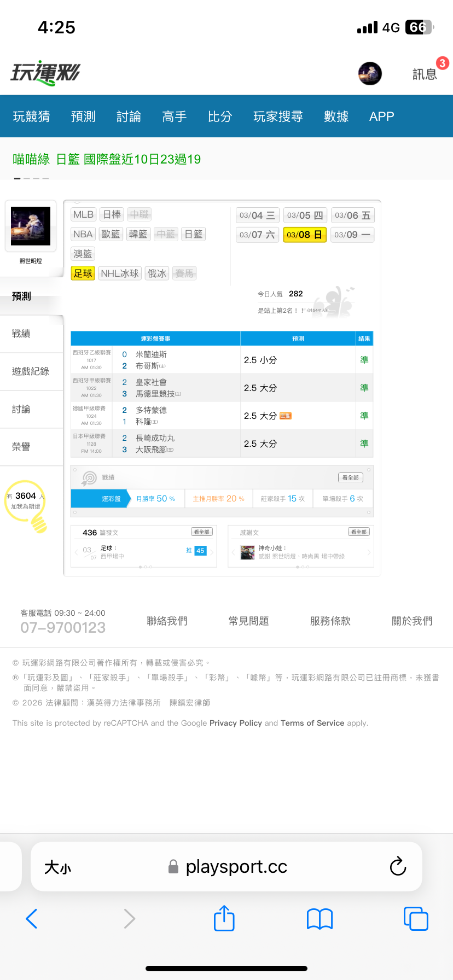Open 數據 nav item
The image size is (453, 980).
tap(336, 116)
